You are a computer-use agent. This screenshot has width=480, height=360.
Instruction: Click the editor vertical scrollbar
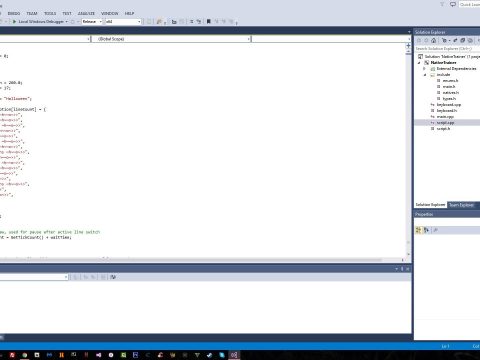click(x=408, y=150)
